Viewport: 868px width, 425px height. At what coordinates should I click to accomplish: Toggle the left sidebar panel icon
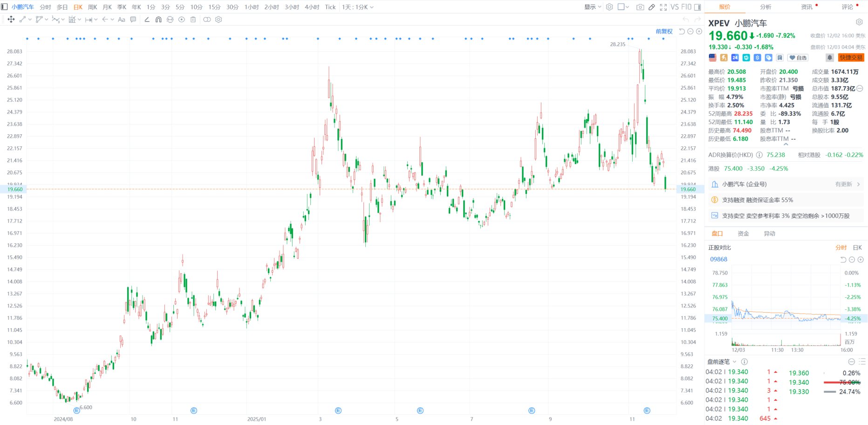(4, 7)
